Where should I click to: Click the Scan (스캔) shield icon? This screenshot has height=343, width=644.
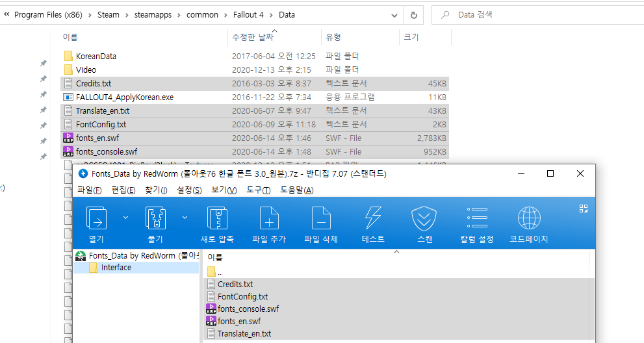click(424, 218)
